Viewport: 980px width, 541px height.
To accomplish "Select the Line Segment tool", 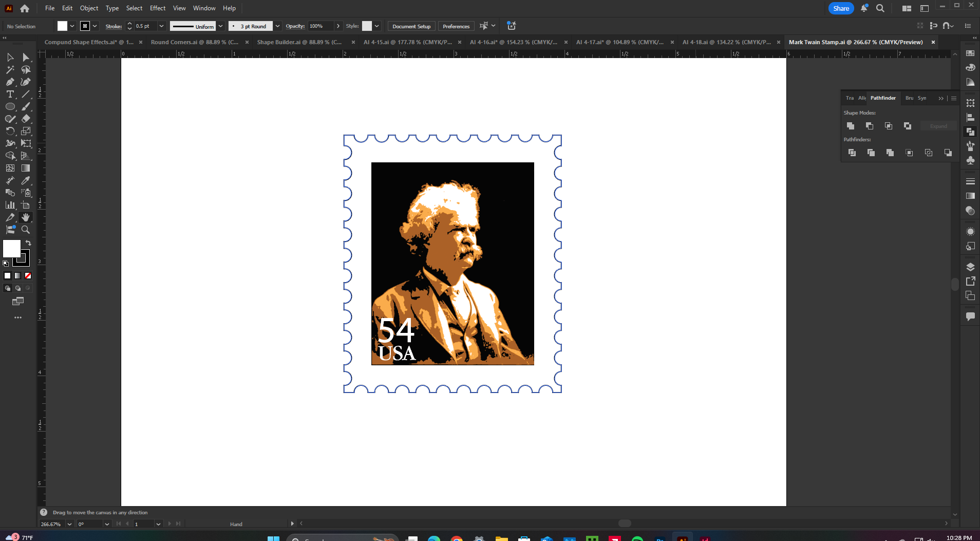I will pyautogui.click(x=26, y=94).
